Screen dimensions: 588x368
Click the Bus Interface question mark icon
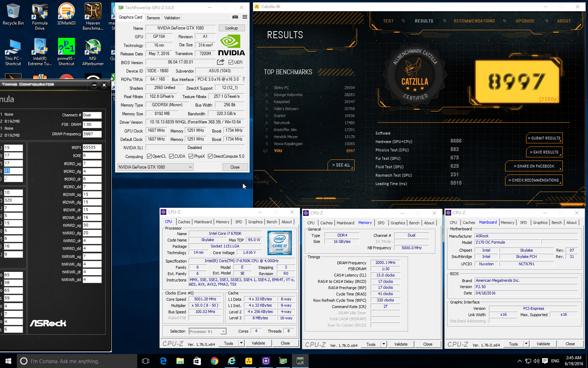click(244, 79)
